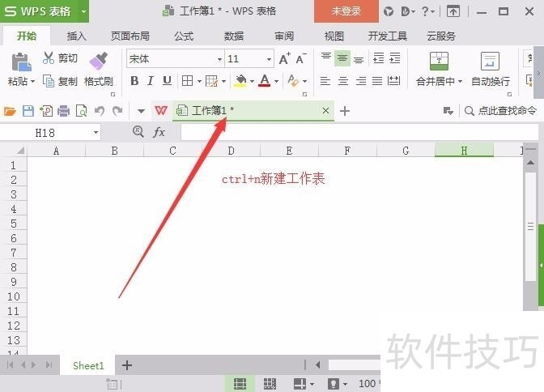The width and height of the screenshot is (544, 392).
Task: Click the red WPS home icon
Action: pos(161,111)
